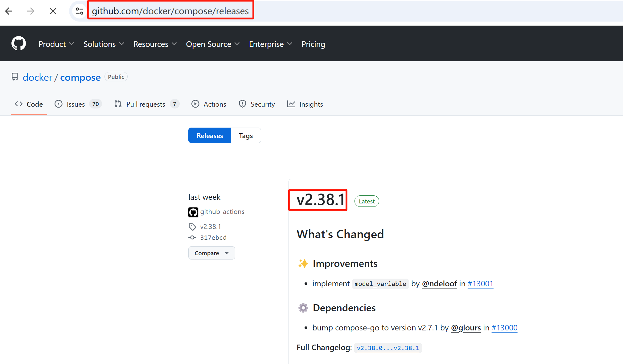Open site information icon in address bar
The width and height of the screenshot is (623, 364).
pyautogui.click(x=80, y=11)
